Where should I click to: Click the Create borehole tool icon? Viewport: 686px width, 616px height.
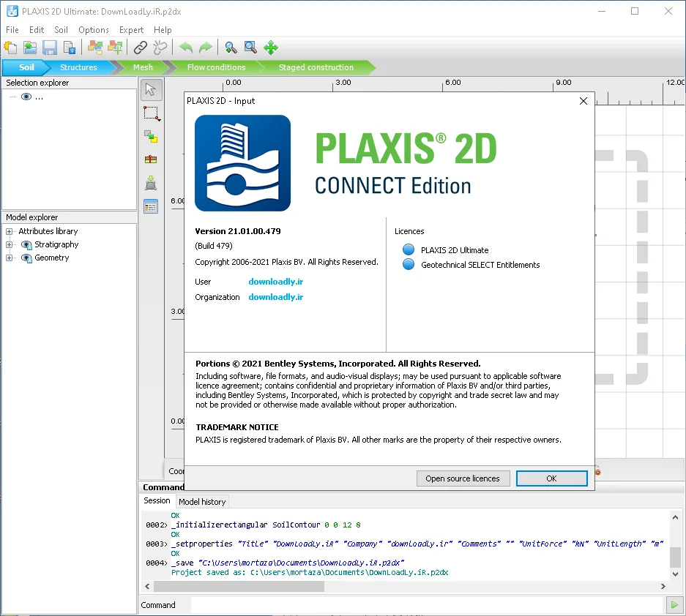[151, 159]
